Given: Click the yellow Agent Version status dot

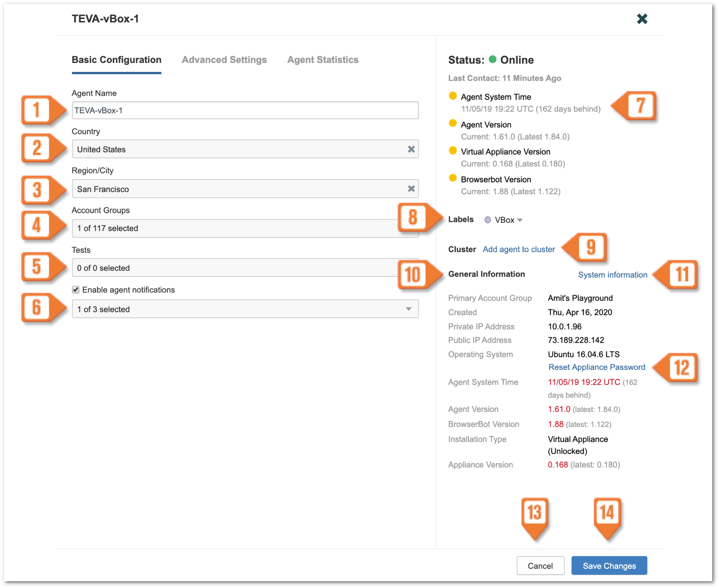Looking at the screenshot, I should click(x=453, y=123).
